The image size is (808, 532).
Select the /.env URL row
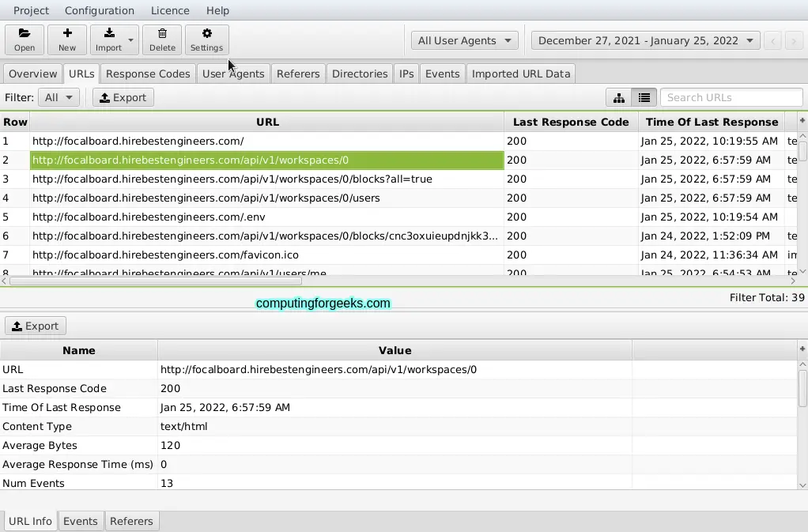(x=267, y=217)
